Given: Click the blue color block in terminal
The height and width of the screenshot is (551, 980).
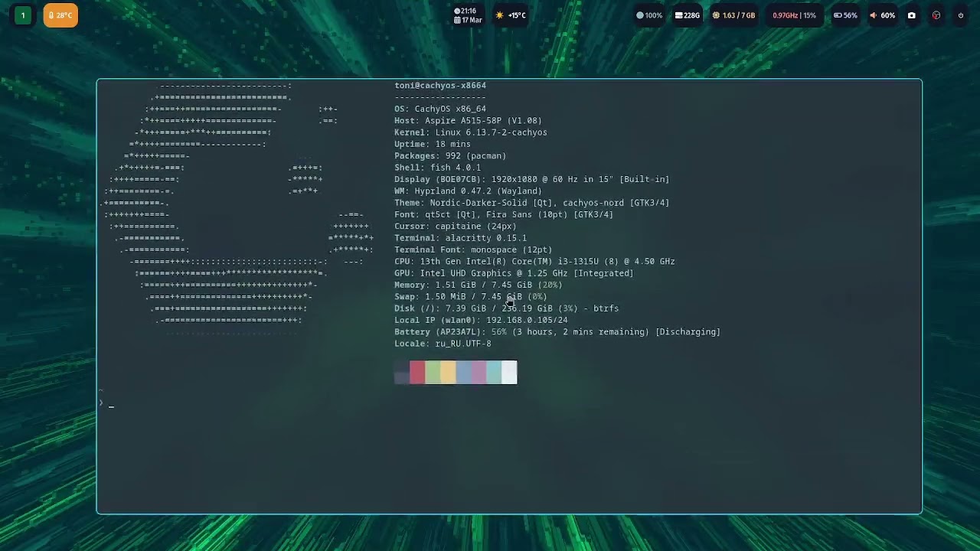Looking at the screenshot, I should coord(463,373).
